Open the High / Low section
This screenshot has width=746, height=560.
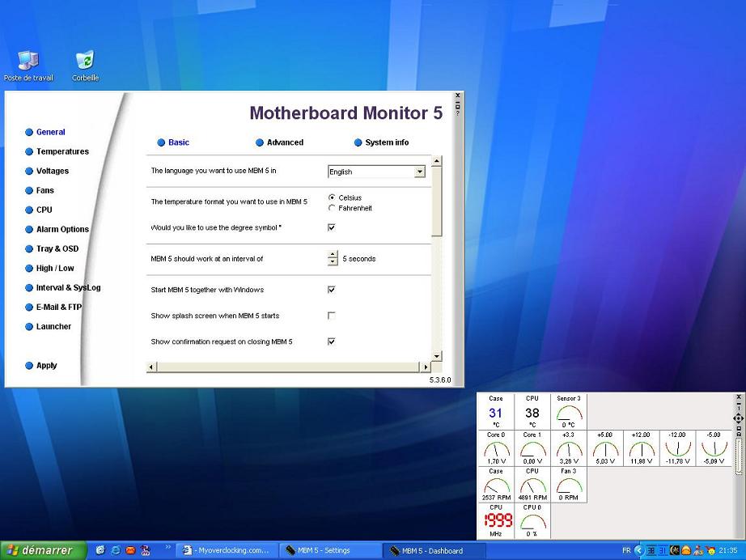point(49,269)
